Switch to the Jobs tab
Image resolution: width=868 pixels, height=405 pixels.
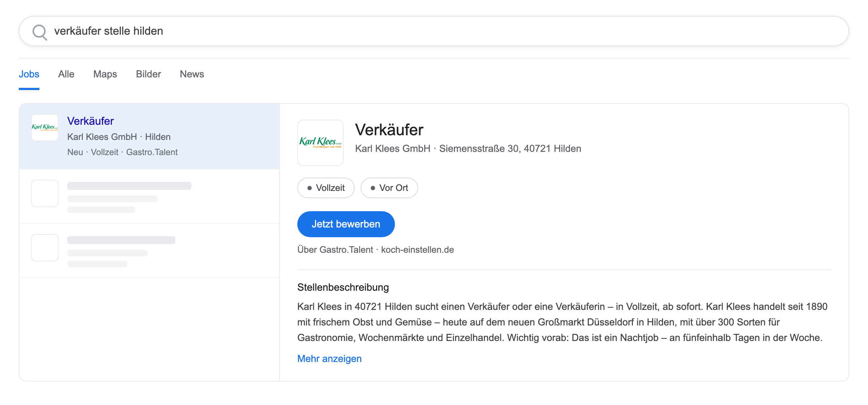click(29, 74)
